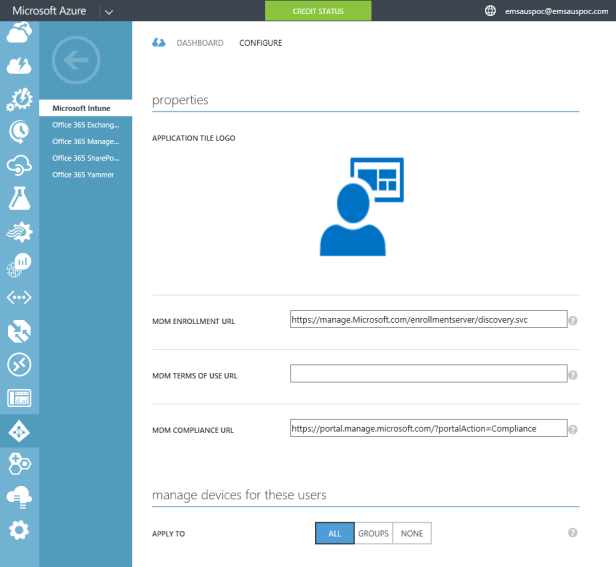Click the Credit Status button
This screenshot has height=567, width=616.
coord(317,11)
